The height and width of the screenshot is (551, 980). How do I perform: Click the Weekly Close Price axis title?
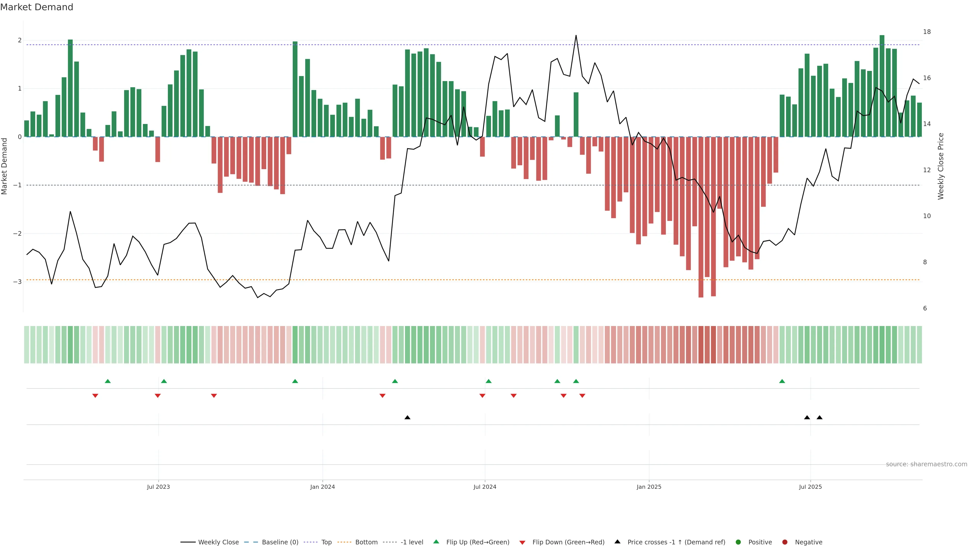tap(940, 166)
